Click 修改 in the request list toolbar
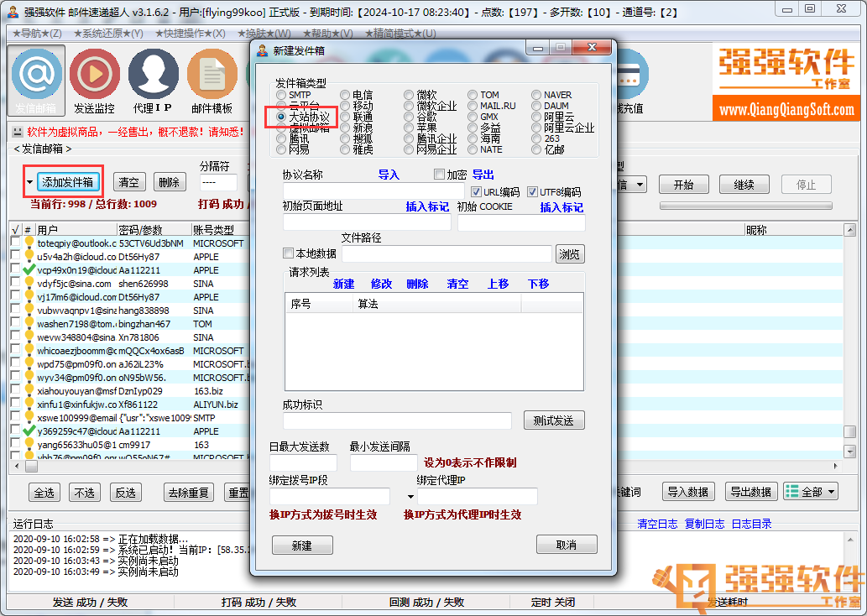Image resolution: width=867 pixels, height=616 pixels. [x=381, y=284]
